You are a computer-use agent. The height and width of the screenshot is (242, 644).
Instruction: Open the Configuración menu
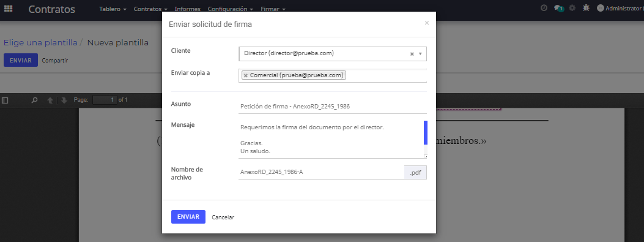point(230,9)
